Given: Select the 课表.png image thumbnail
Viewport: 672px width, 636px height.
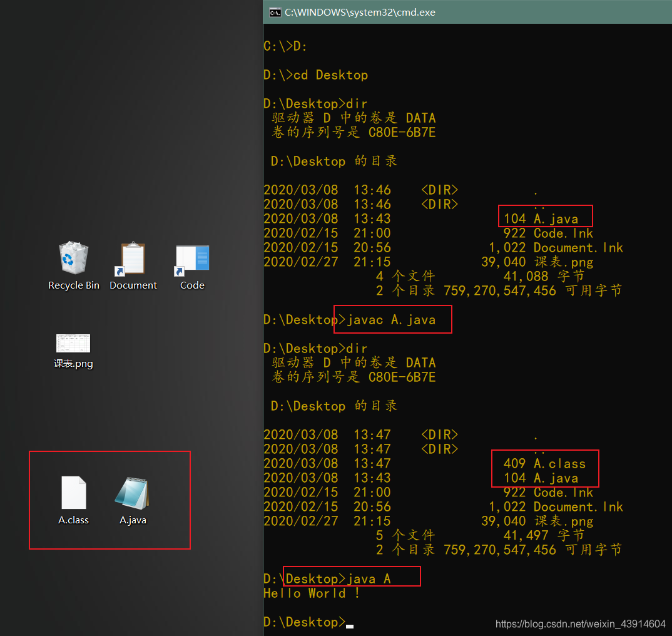Looking at the screenshot, I should click(73, 343).
